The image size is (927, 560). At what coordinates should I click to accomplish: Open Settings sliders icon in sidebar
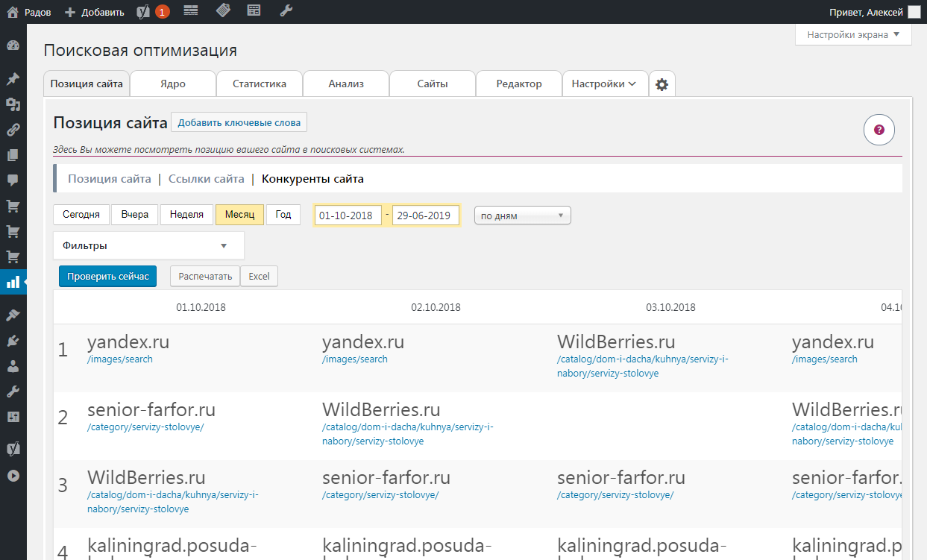(13, 417)
